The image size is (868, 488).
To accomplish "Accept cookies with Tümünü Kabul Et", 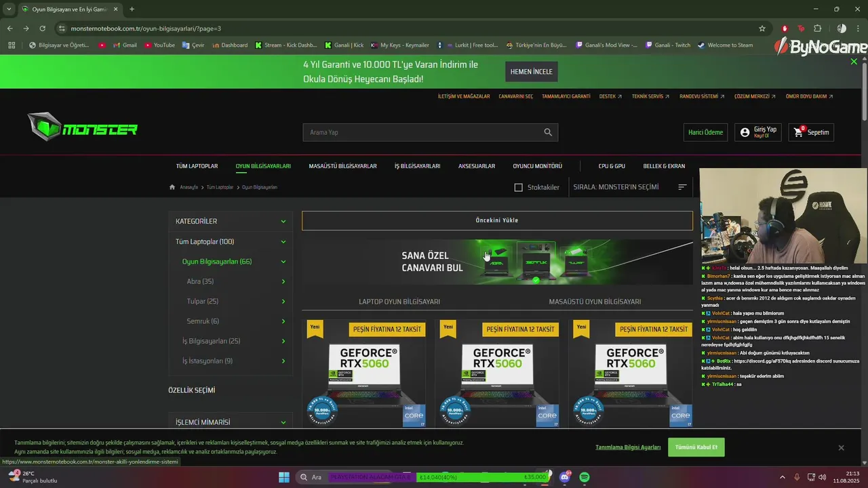I will (696, 447).
